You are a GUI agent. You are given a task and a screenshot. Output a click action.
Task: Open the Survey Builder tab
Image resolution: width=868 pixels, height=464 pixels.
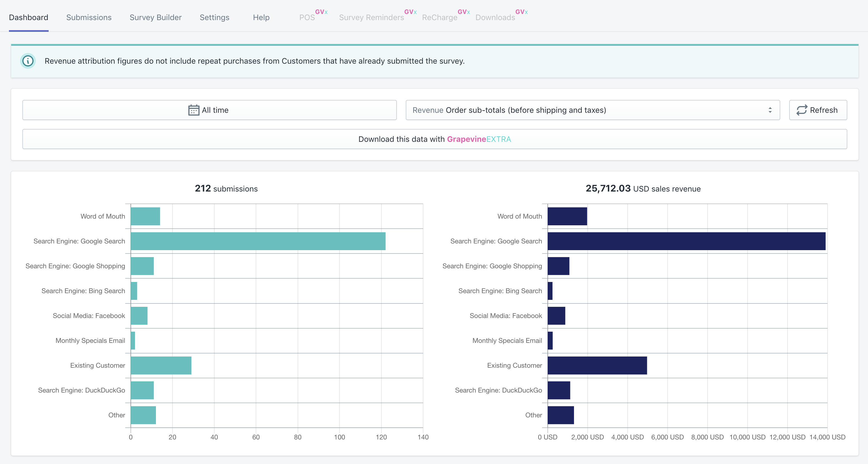point(155,18)
